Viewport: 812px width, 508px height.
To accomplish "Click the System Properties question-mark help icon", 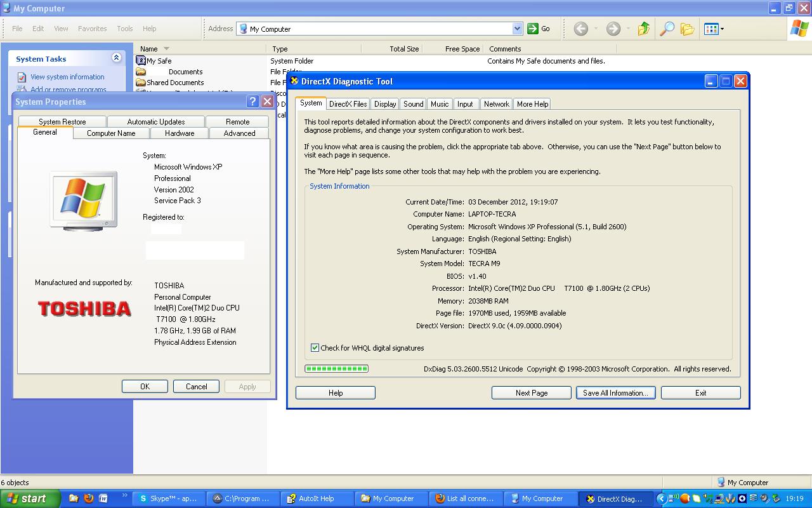I will point(252,102).
